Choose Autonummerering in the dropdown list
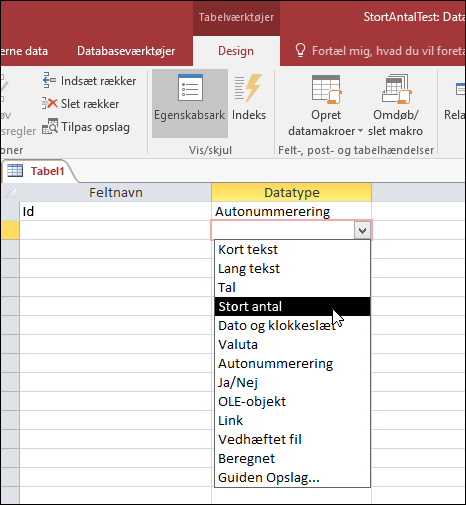This screenshot has width=466, height=505. 292,363
